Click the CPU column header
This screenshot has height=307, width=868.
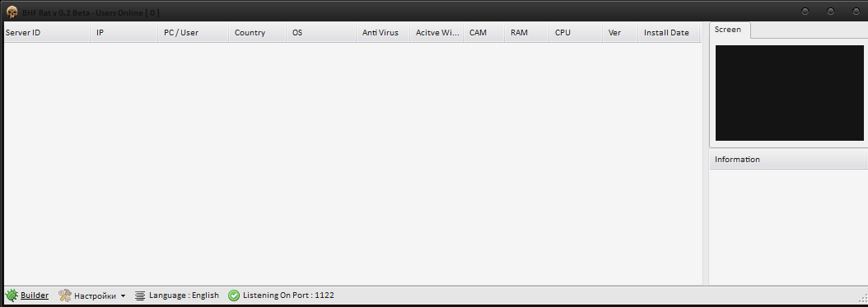[x=576, y=33]
